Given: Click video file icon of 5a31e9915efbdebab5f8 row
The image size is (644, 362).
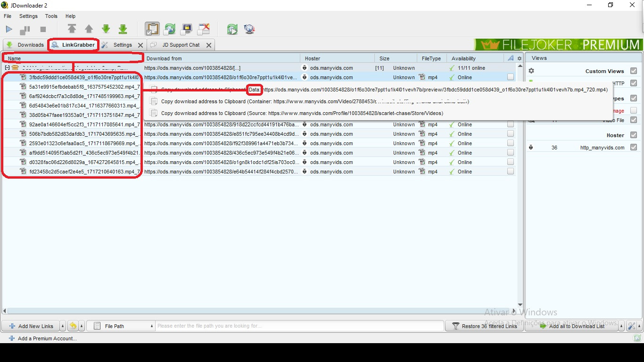Looking at the screenshot, I should click(23, 87).
